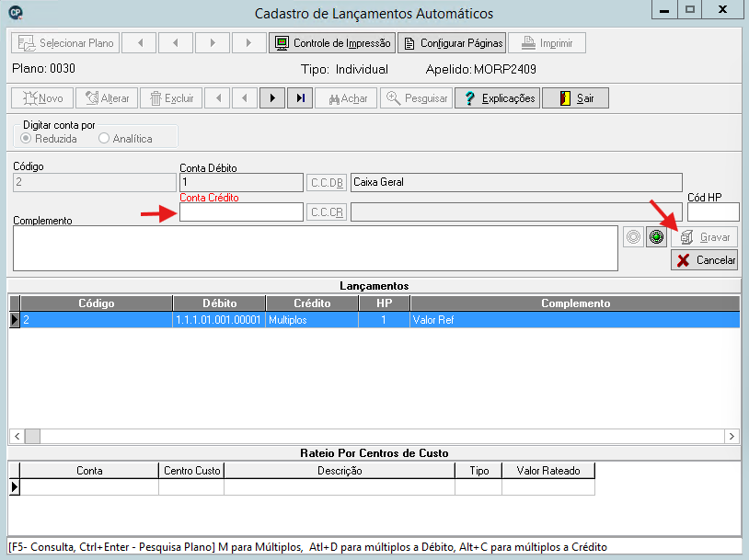Click the Pesquisar magnifier button
Screen dimensions: 749x560
[417, 98]
